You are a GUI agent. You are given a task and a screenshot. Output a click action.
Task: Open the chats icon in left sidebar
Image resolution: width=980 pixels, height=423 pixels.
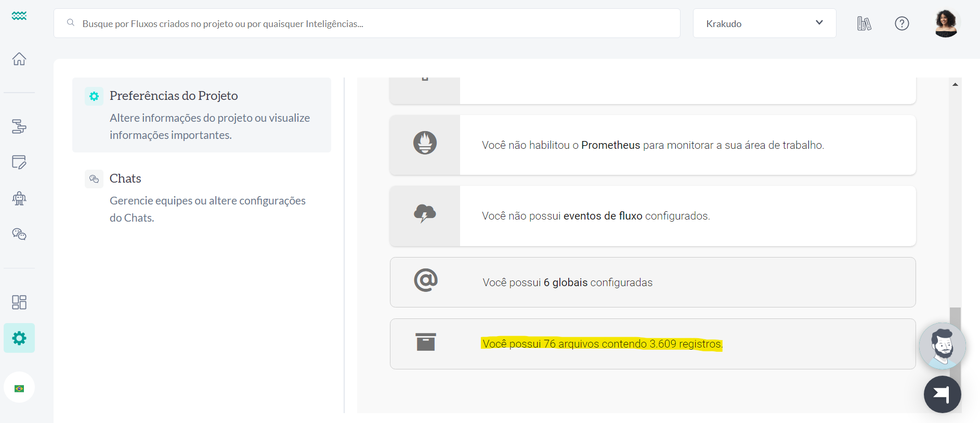(19, 234)
